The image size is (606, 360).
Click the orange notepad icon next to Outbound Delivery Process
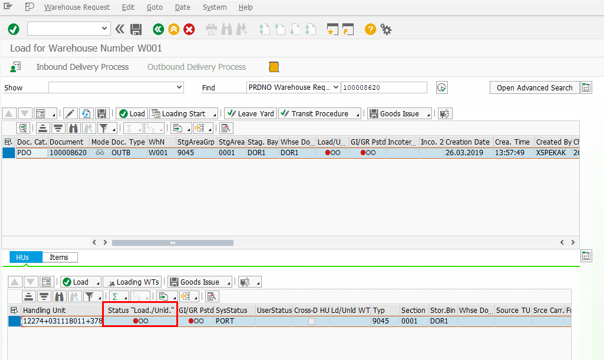pos(274,67)
